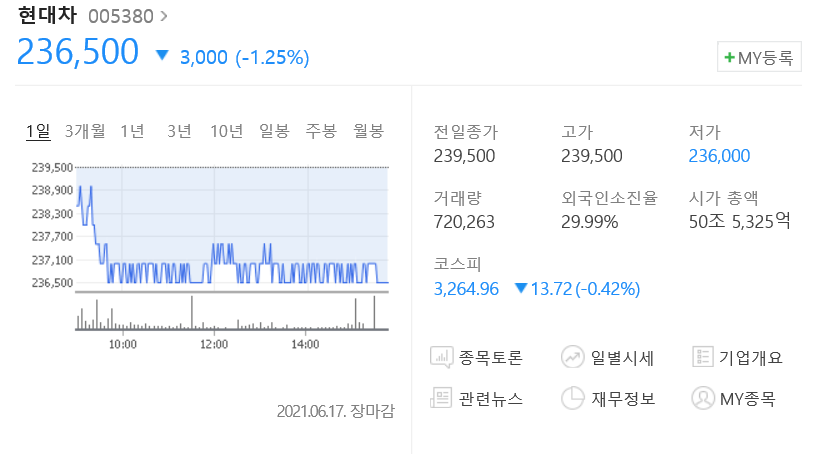
Task: Click the volume bar chart
Action: pyautogui.click(x=232, y=312)
